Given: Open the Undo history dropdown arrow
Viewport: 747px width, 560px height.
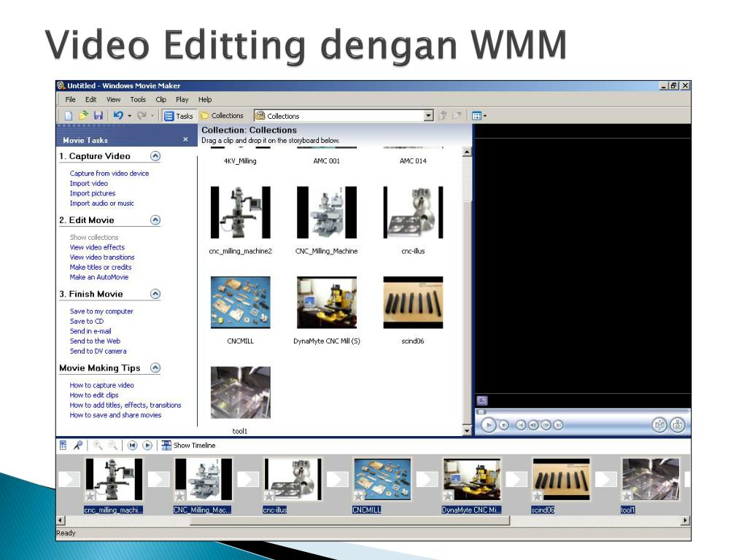Looking at the screenshot, I should tap(130, 116).
